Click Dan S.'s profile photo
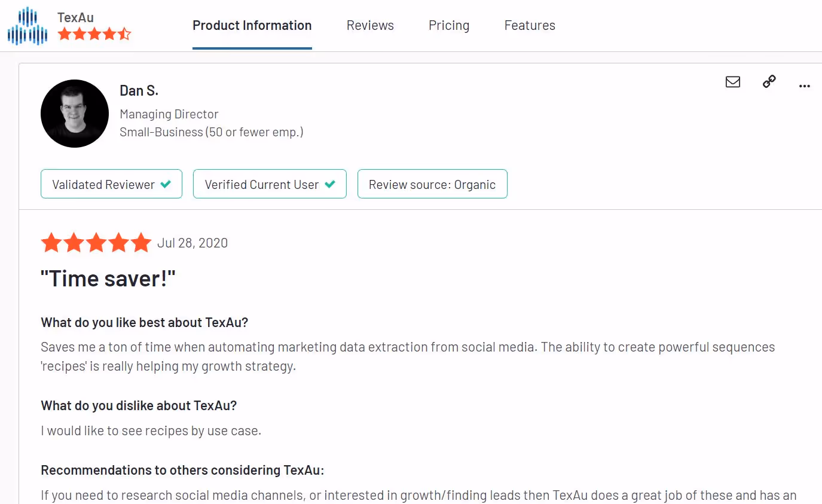 (75, 113)
